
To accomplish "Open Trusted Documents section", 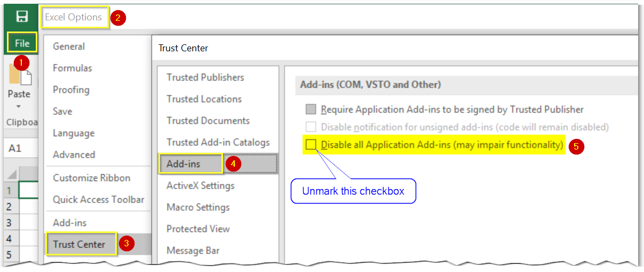I will [208, 121].
